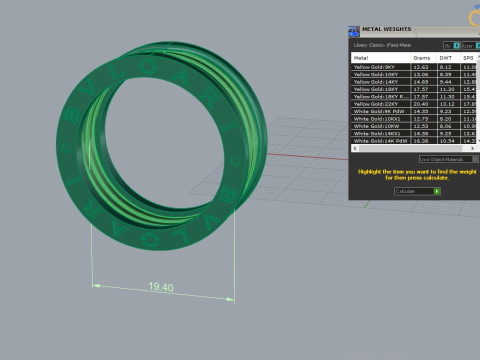Click the horizontal scrollbar right arrow
This screenshot has height=360, width=480.
(472, 148)
